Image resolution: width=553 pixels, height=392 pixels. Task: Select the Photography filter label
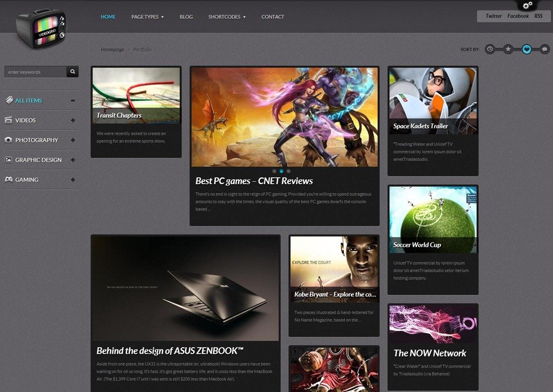point(37,140)
